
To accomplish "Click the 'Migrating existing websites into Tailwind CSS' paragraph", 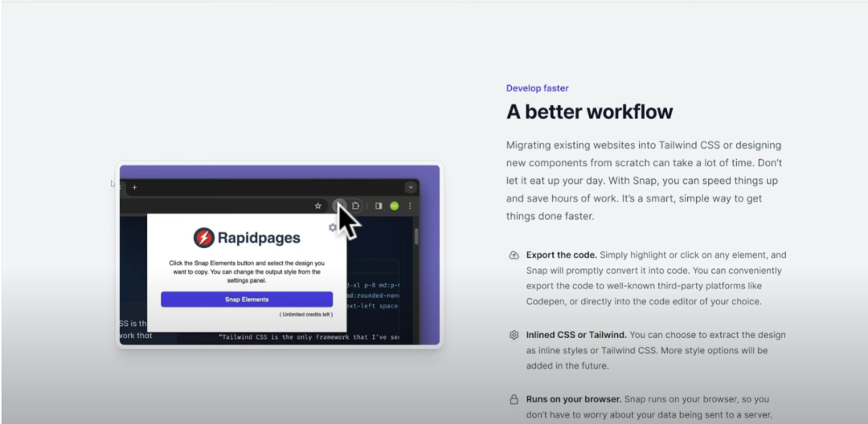I will (x=645, y=181).
